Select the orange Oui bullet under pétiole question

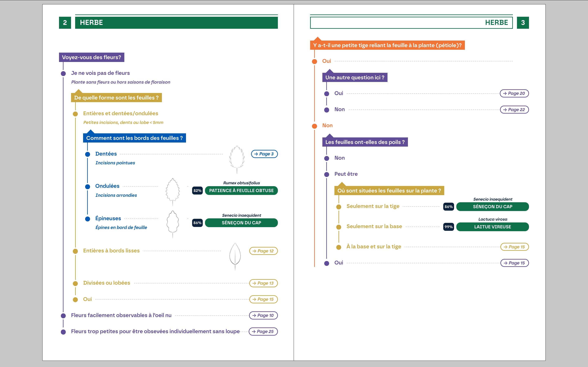(x=314, y=61)
